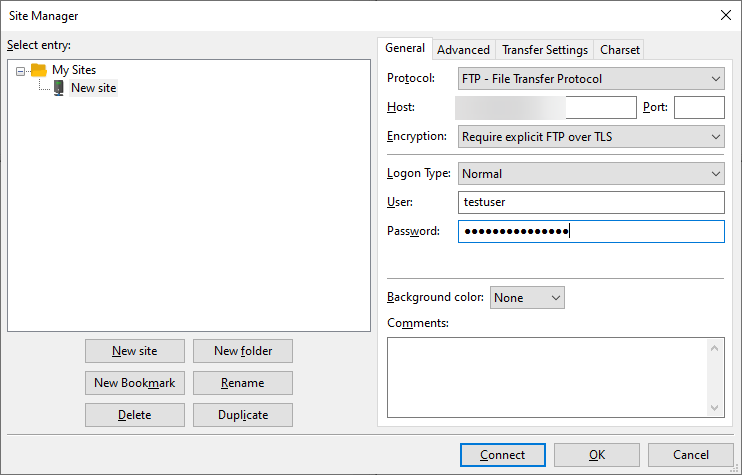Close the Site Manager dialog
The height and width of the screenshot is (475, 742).
(x=726, y=15)
